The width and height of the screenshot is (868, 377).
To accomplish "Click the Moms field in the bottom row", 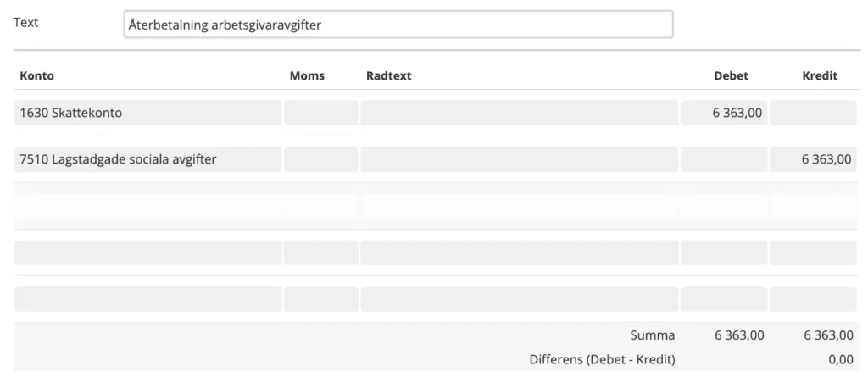I will (320, 299).
